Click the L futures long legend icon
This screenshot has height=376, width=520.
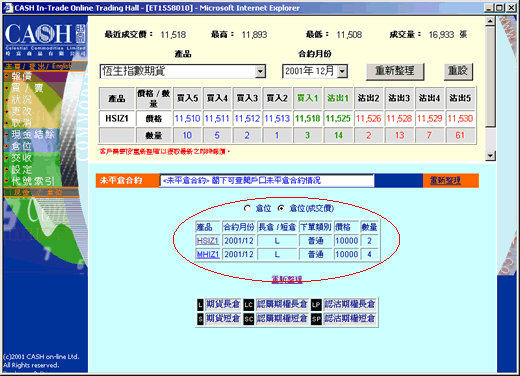[200, 304]
